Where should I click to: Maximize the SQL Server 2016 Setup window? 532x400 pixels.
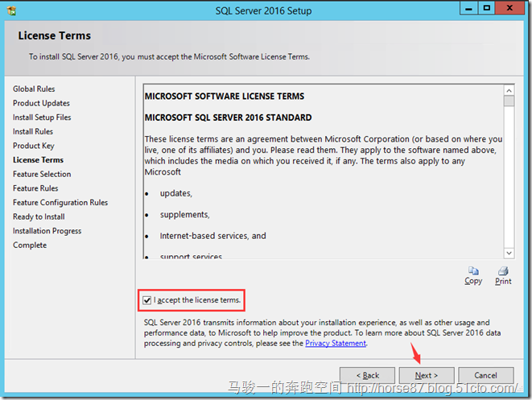487,8
